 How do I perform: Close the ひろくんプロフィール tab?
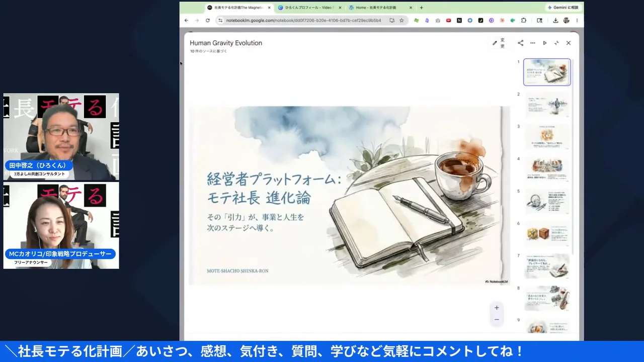(x=340, y=8)
